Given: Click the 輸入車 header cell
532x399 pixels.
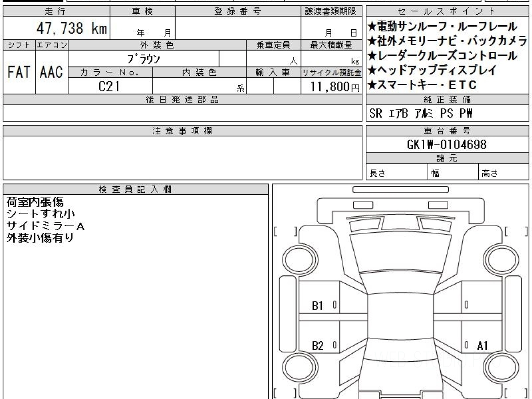Looking at the screenshot, I should click(274, 72).
